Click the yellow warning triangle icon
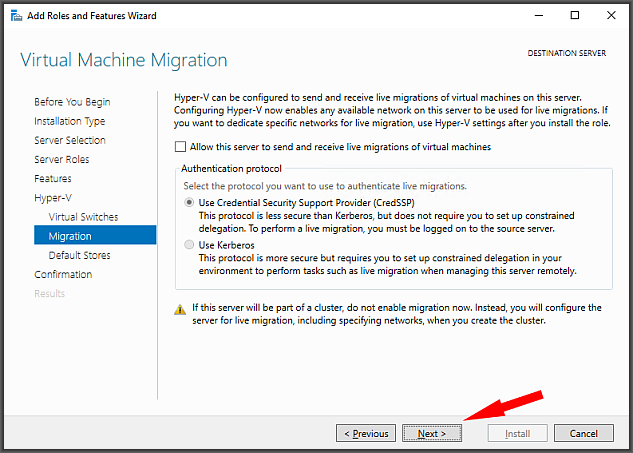Screen dimensions: 633x453 coord(180,309)
